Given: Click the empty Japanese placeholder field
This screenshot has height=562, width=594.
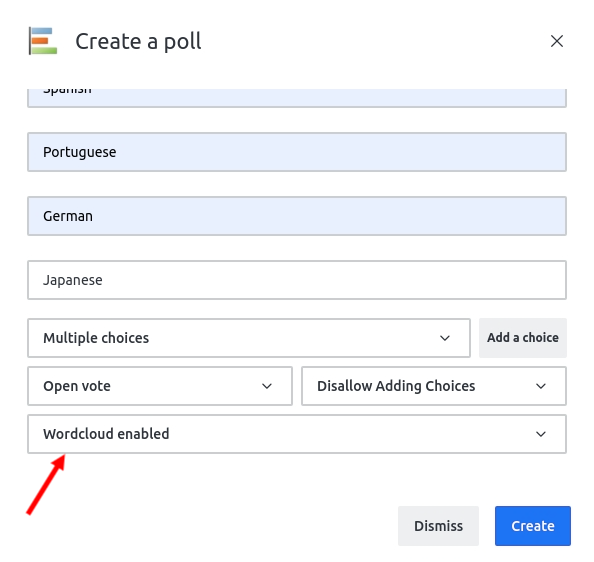Looking at the screenshot, I should [x=297, y=280].
